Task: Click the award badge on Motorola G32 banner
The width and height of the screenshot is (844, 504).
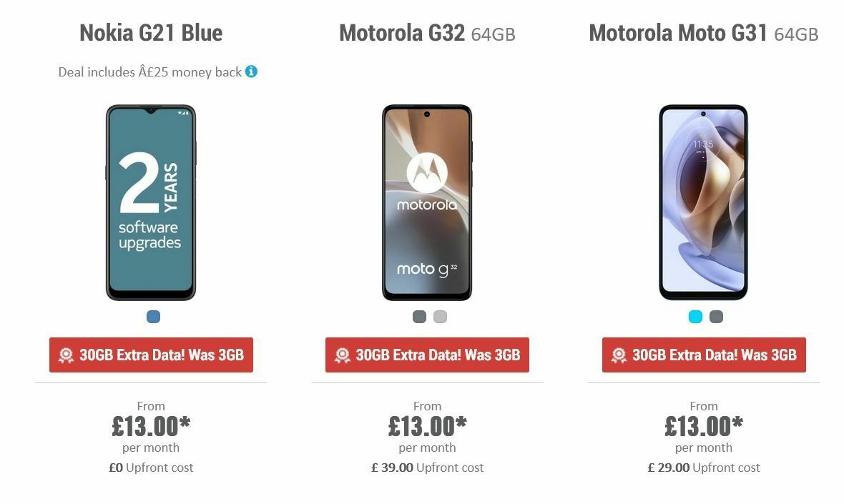Action: [x=342, y=354]
